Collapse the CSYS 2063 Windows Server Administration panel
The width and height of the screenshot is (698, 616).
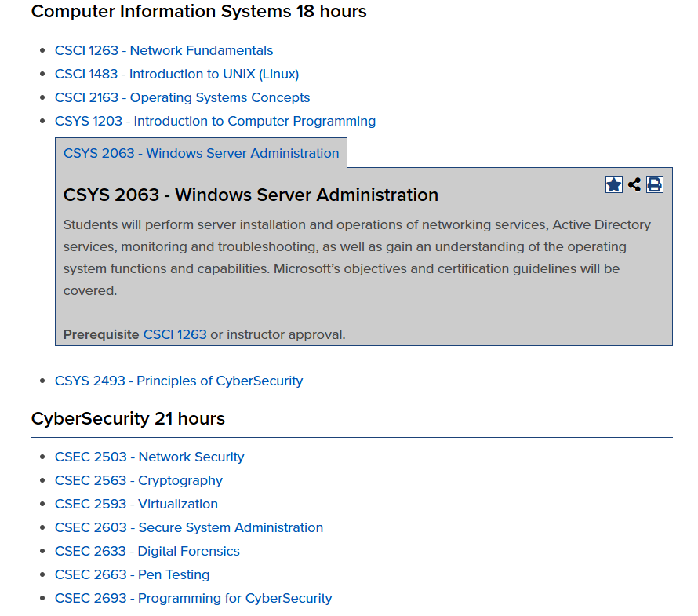click(x=202, y=153)
